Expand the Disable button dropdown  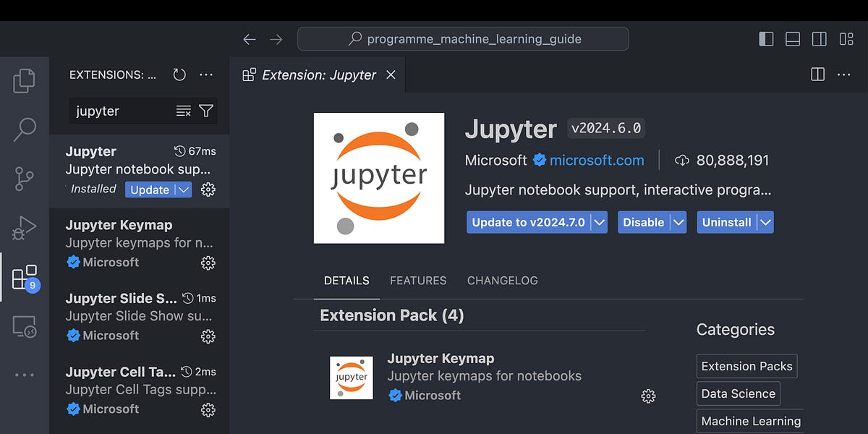coord(678,222)
